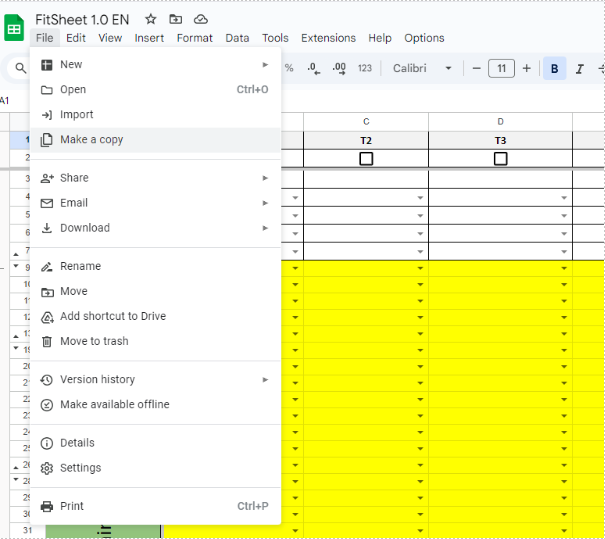Star the FitSheet 1.0 EN document

(x=151, y=19)
